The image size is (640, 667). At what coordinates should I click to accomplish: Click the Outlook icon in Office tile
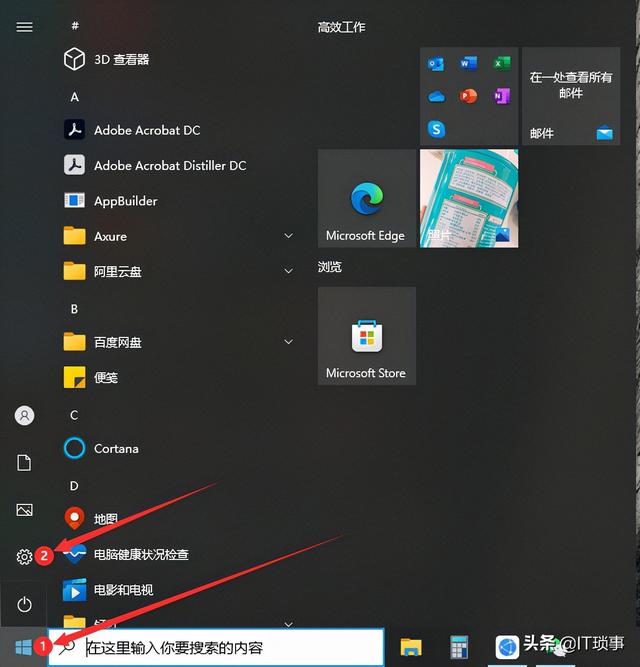coord(436,64)
